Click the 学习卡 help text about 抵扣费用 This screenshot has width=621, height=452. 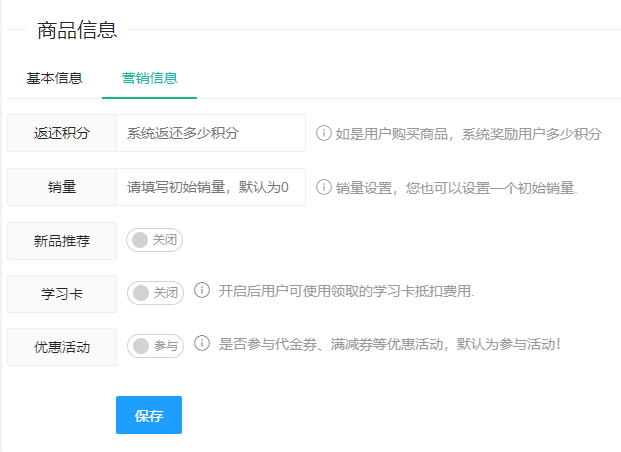(346, 292)
